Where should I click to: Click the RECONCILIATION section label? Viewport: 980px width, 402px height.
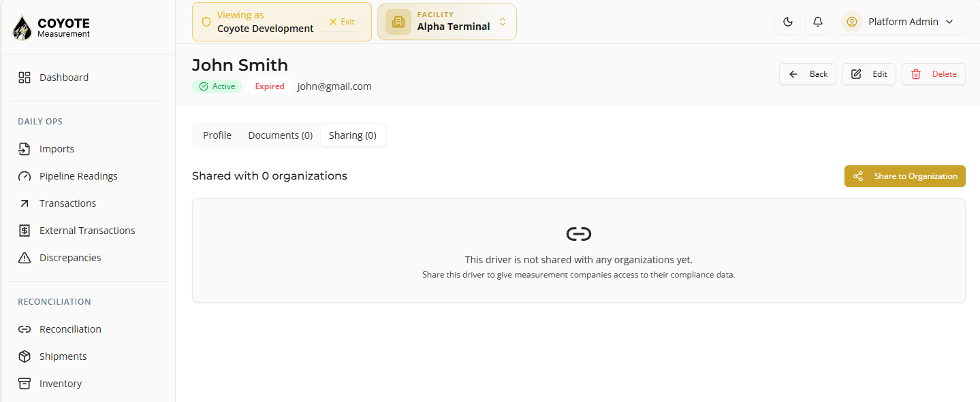pos(54,302)
